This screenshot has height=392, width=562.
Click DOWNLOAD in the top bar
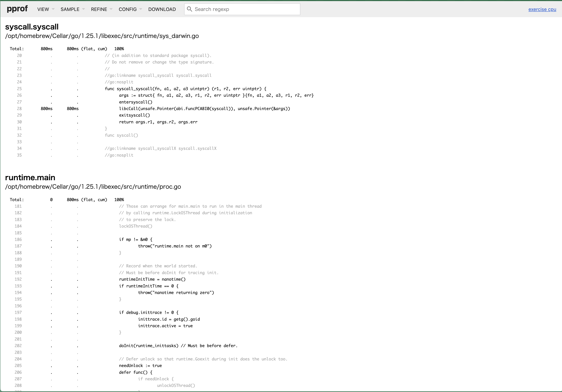pyautogui.click(x=162, y=9)
